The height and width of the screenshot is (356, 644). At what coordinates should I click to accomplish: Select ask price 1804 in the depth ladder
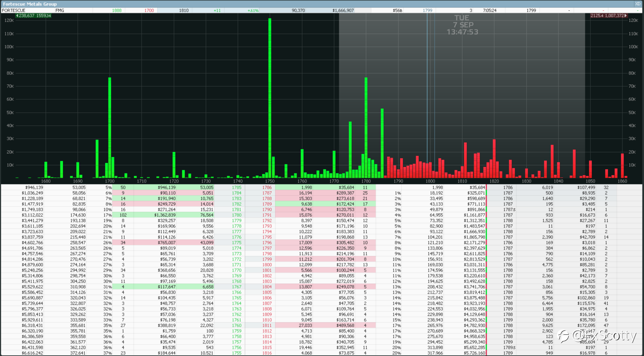pyautogui.click(x=267, y=287)
